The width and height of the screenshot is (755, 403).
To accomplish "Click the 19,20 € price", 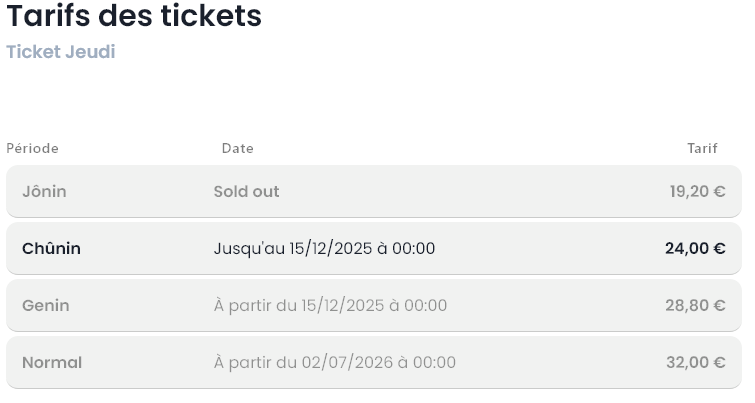I will (697, 191).
